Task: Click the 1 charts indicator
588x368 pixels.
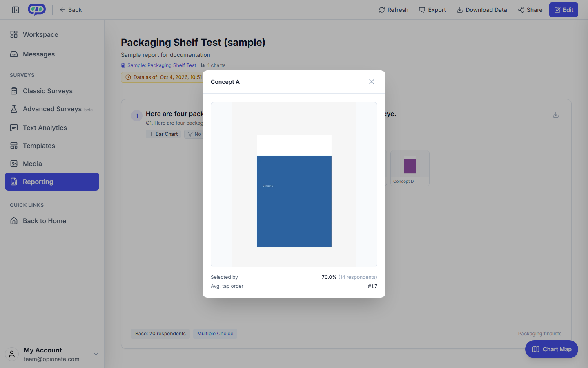Action: [x=213, y=65]
